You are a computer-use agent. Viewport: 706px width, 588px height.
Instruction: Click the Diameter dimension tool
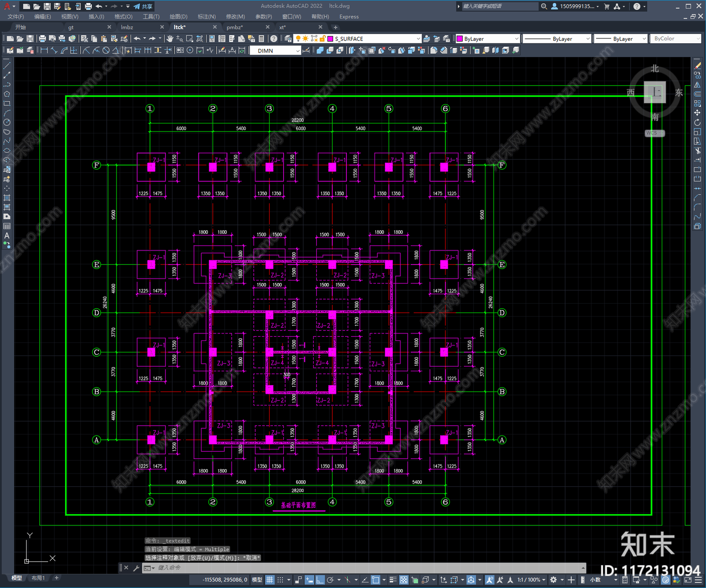coord(106,50)
